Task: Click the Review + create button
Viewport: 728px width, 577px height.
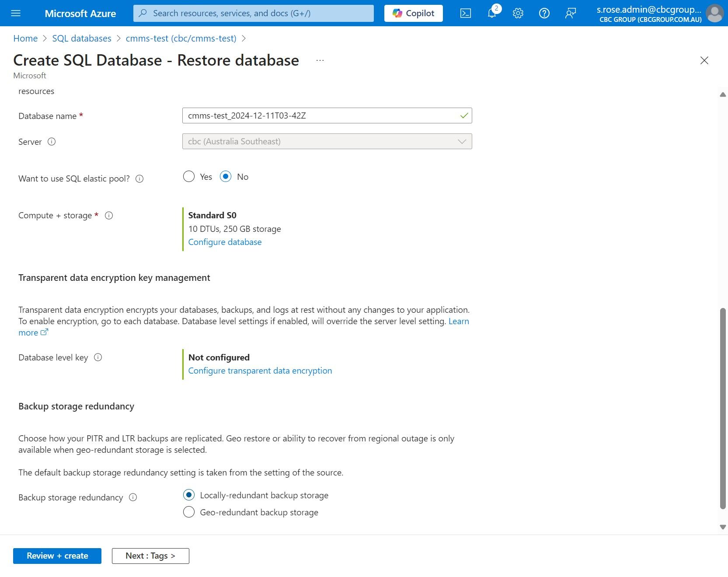Action: [57, 556]
